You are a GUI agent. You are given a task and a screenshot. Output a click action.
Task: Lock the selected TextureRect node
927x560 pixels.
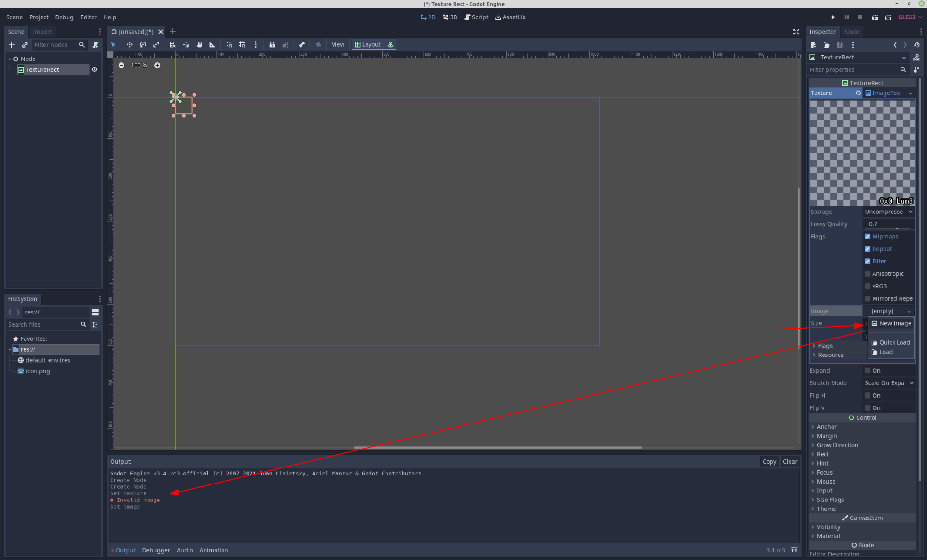point(272,44)
